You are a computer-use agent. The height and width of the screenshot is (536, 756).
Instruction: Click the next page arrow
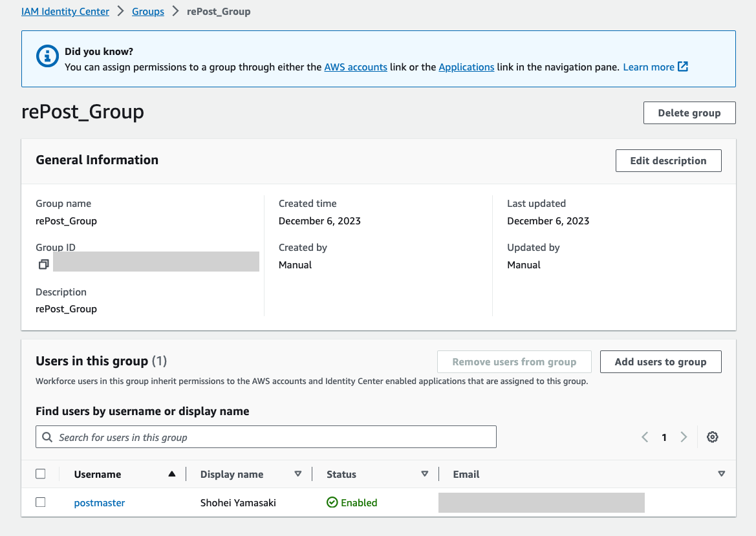pyautogui.click(x=684, y=437)
